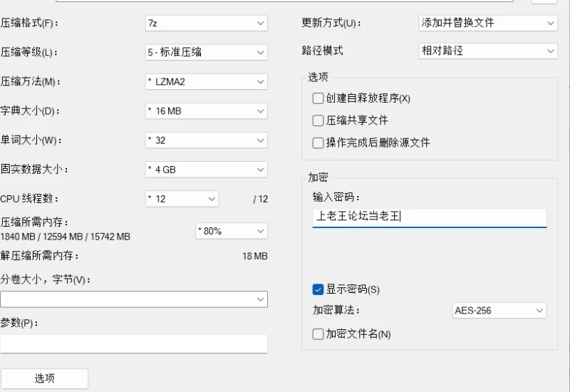Expand the 固实数据大小 4 GB dropdown
This screenshot has width=570, height=392.
point(206,170)
